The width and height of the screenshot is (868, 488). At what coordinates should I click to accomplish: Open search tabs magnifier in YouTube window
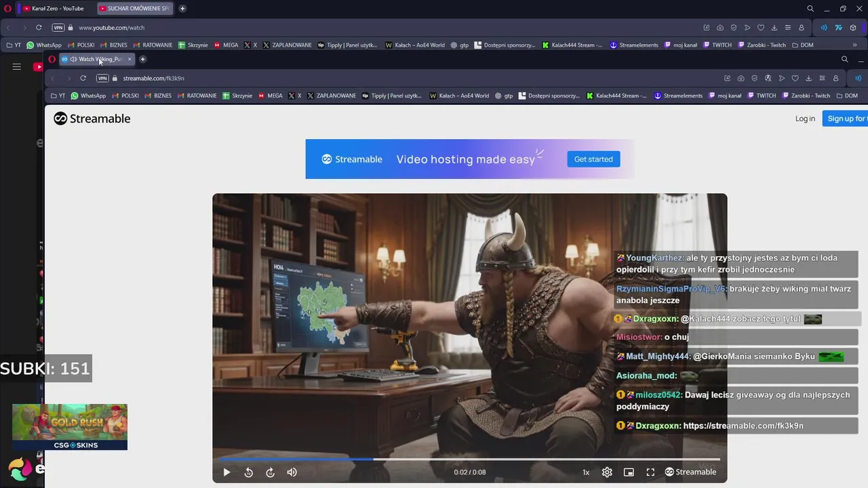[810, 8]
